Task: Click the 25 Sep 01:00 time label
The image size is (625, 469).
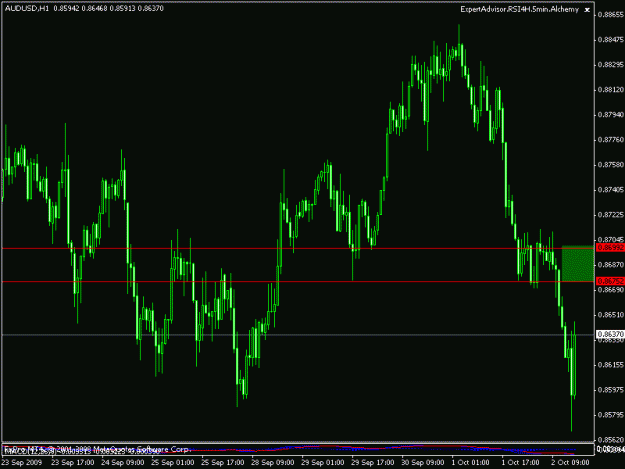Action: tap(173, 463)
